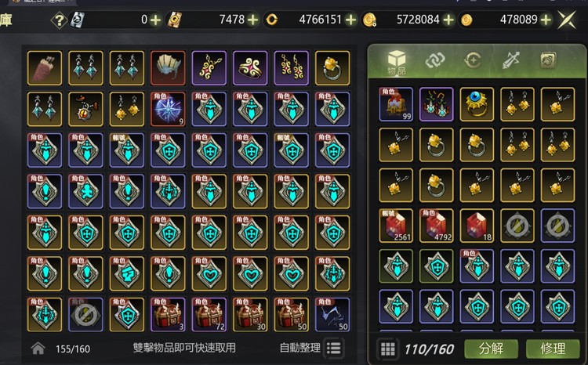
Task: Click plus button beside 478089
Action: pyautogui.click(x=546, y=20)
